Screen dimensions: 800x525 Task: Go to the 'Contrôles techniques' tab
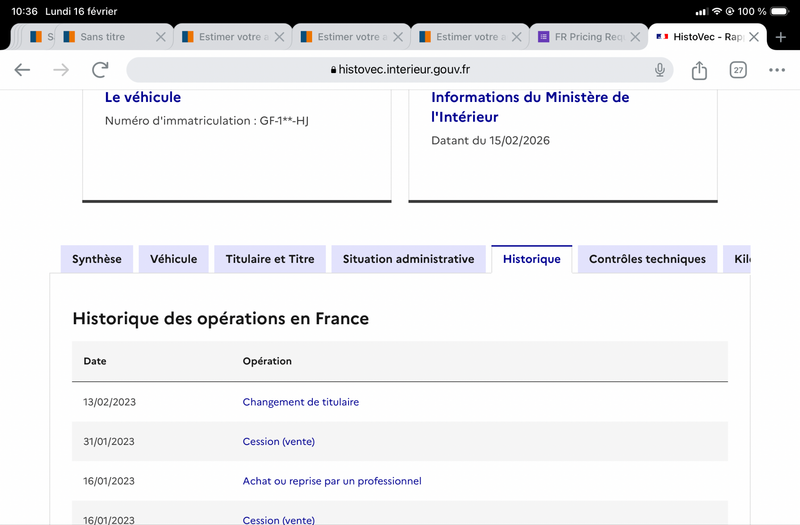[x=647, y=259]
